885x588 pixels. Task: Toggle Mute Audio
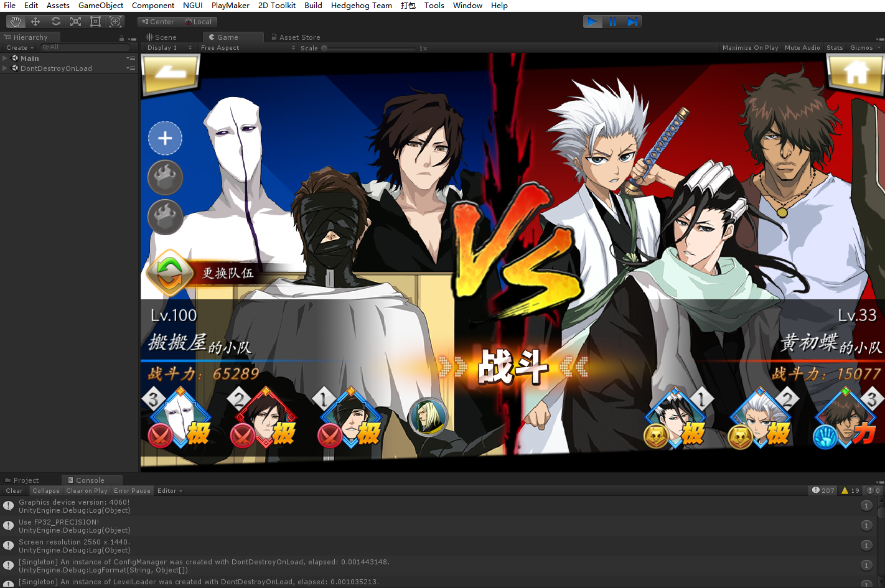point(802,48)
